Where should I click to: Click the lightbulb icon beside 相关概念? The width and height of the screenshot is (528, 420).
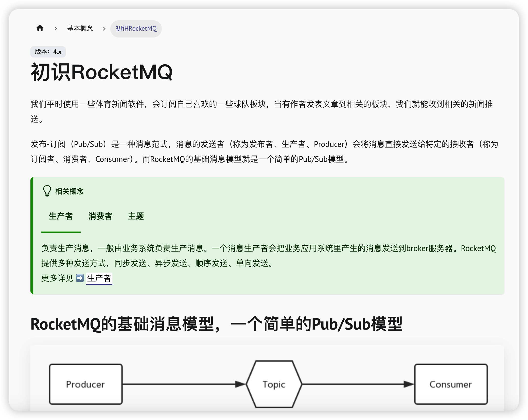pos(47,191)
